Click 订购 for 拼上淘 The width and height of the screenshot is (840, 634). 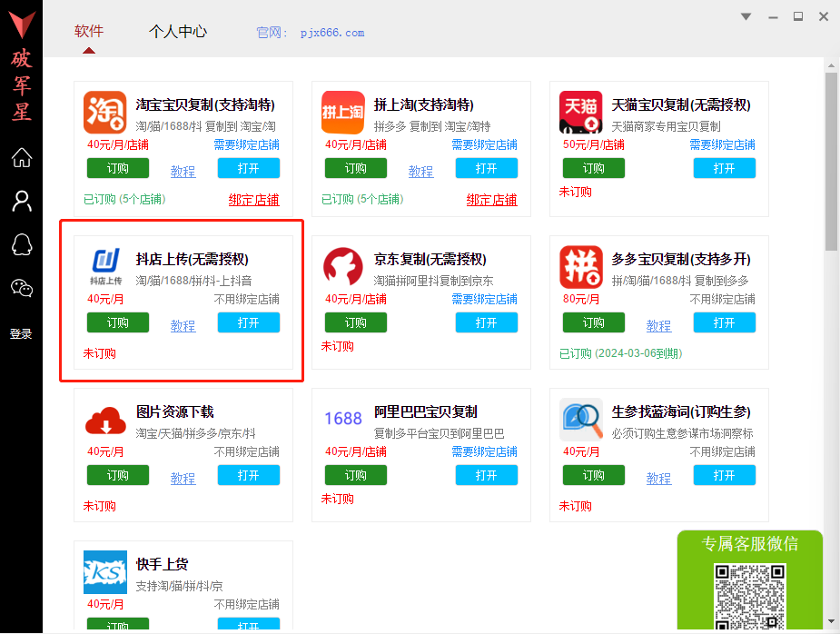coord(356,168)
